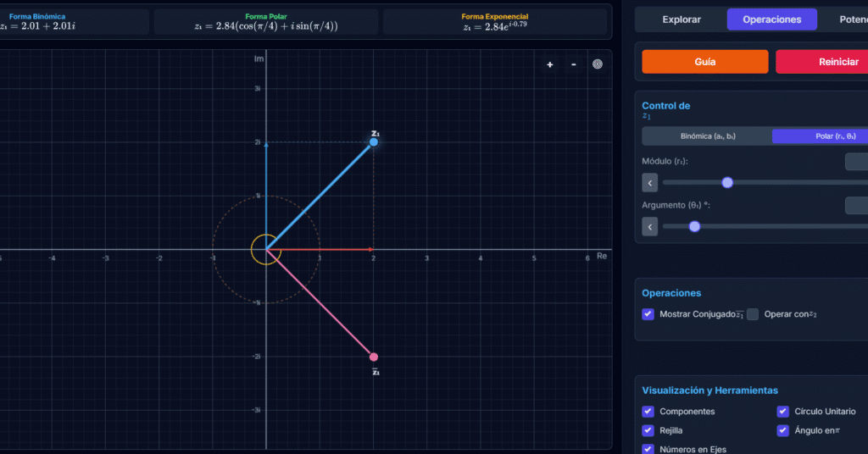Viewport: 868px width, 454px height.
Task: Zoom out of the complex plane
Action: point(574,64)
